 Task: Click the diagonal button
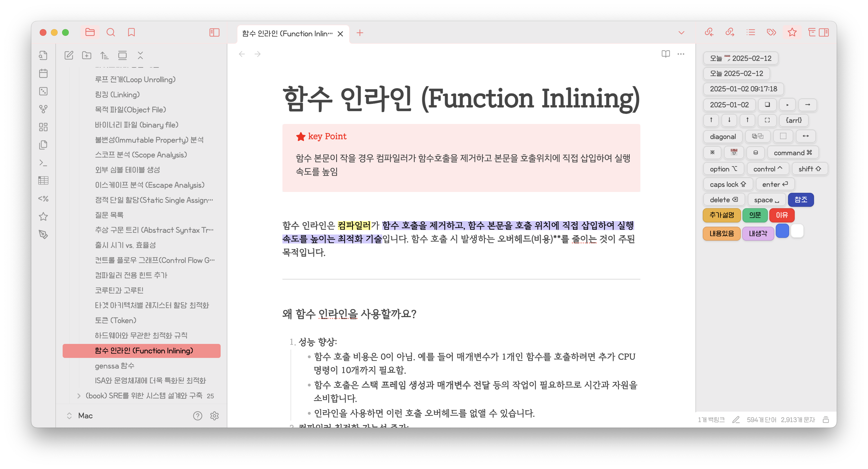(x=723, y=137)
